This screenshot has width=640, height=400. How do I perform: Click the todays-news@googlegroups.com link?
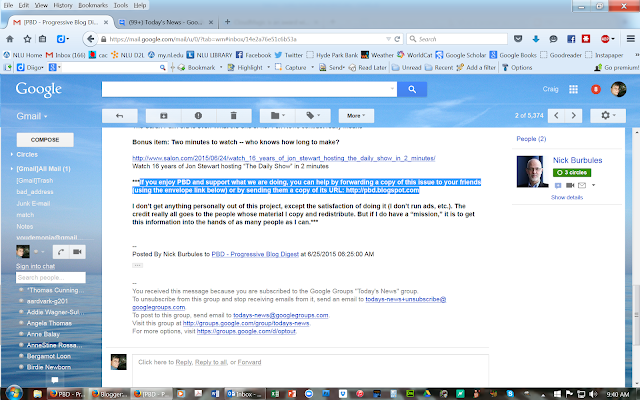click(280, 316)
